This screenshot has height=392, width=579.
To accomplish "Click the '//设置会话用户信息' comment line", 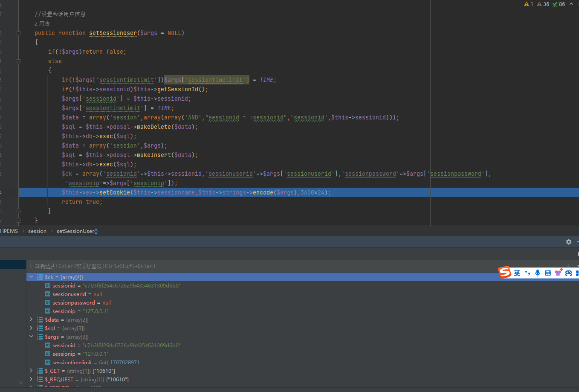I will (x=60, y=14).
